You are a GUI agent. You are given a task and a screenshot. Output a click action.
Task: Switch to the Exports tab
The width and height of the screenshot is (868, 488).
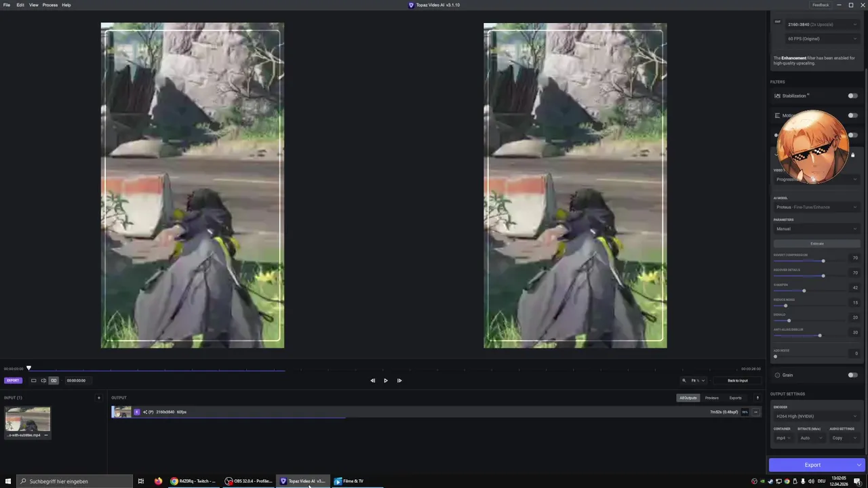(735, 398)
